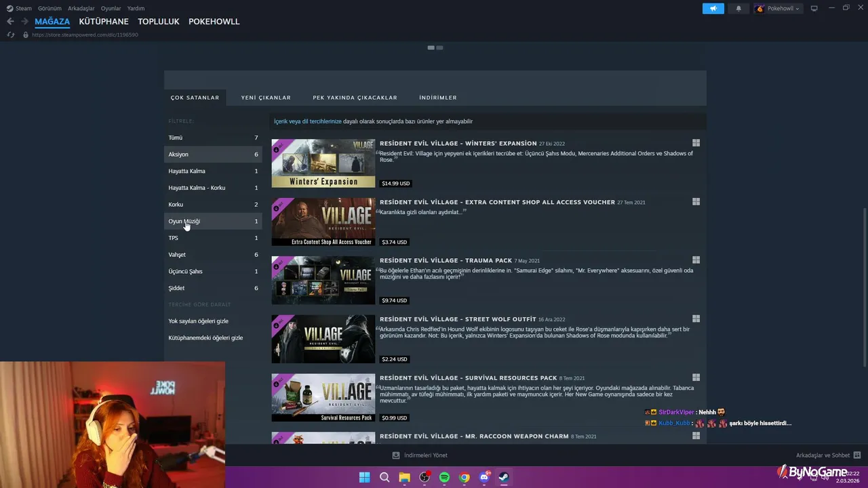Toggle Kütüphanemdeki öğeleri gizle
The image size is (868, 488).
(205, 338)
